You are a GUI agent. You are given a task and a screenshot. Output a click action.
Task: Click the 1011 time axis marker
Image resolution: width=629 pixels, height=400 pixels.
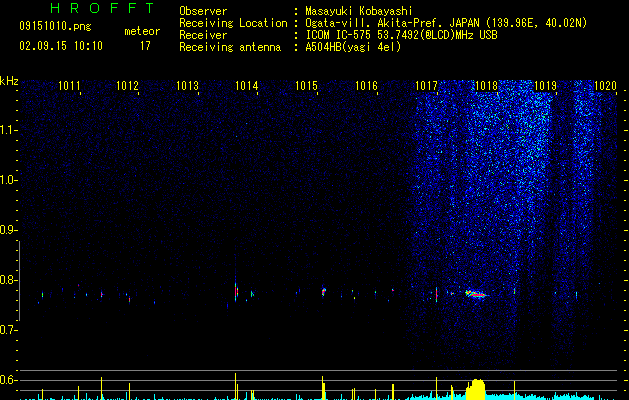pos(69,86)
